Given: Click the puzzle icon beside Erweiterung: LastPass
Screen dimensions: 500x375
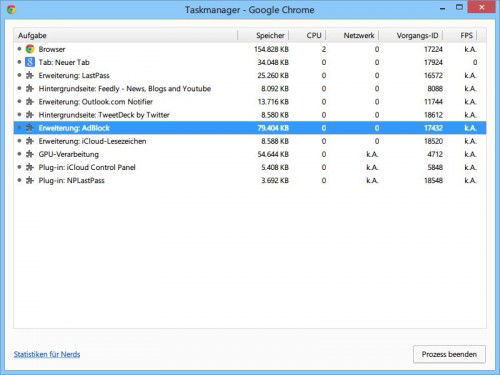Looking at the screenshot, I should point(30,75).
